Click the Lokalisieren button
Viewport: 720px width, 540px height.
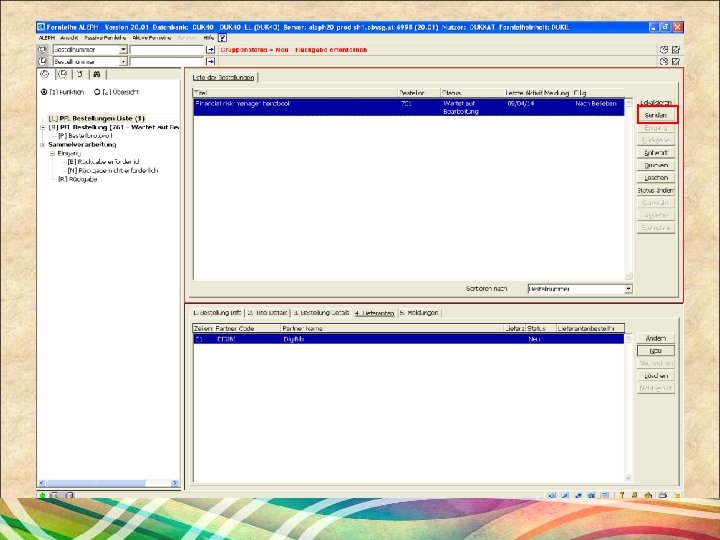point(656,102)
